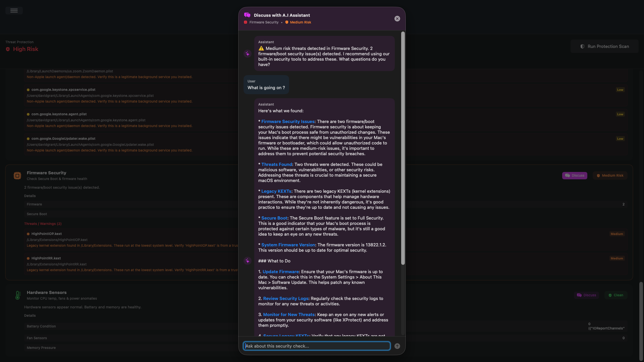Viewport: 644px width, 362px height.
Task: Select the Firmware Security badge in dialog header
Action: 261,22
